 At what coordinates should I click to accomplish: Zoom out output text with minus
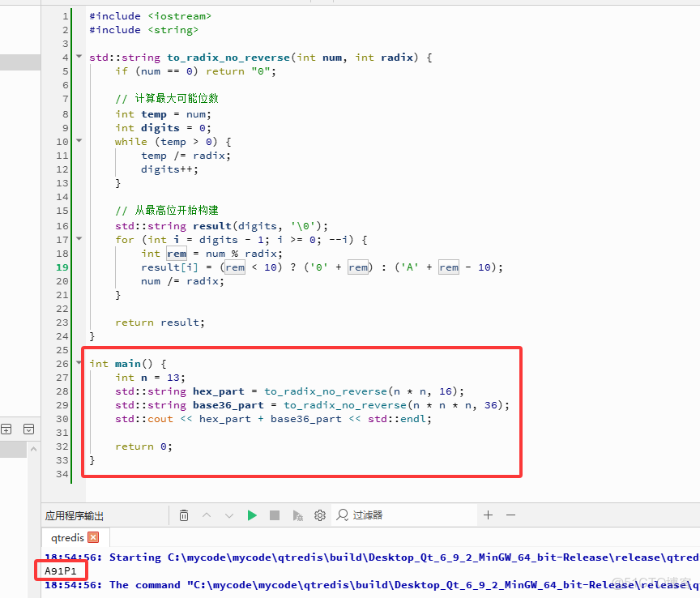[510, 515]
